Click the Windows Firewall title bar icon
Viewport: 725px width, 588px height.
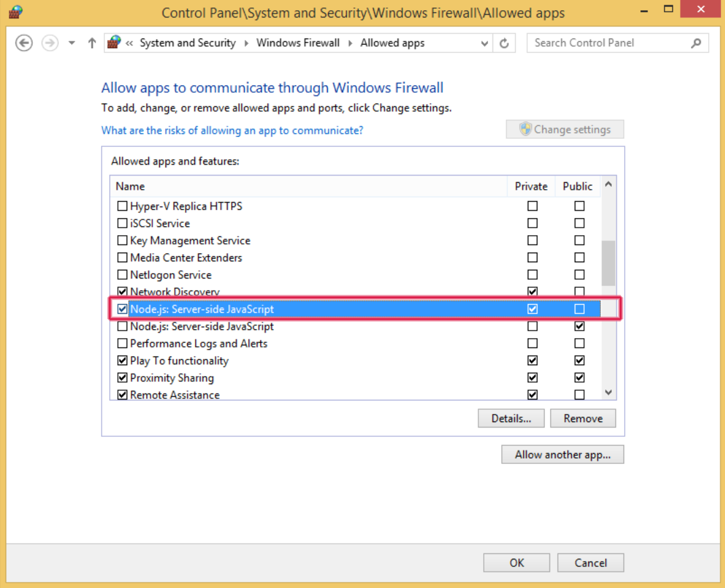point(16,12)
